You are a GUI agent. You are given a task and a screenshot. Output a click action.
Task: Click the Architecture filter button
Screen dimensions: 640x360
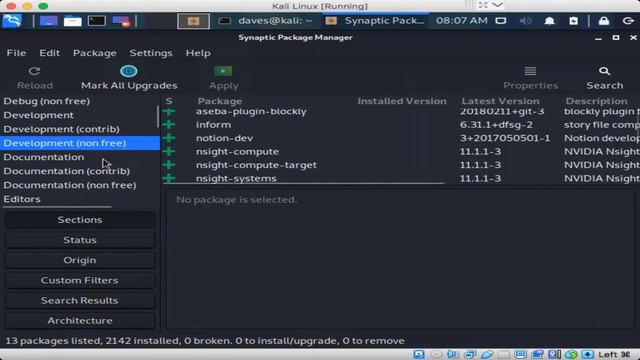pyautogui.click(x=80, y=320)
